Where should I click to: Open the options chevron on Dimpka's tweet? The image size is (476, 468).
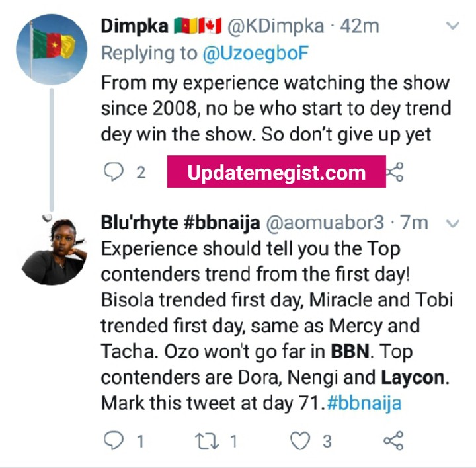click(x=453, y=26)
